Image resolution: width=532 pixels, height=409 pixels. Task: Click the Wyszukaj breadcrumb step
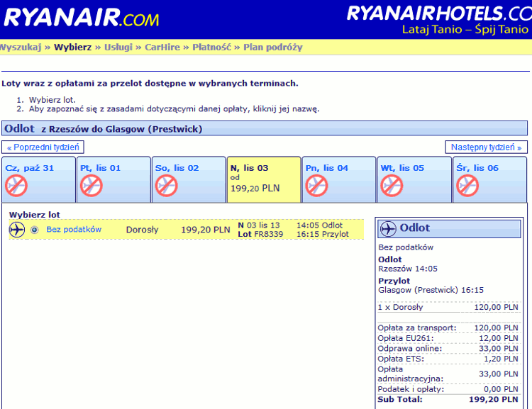click(21, 47)
